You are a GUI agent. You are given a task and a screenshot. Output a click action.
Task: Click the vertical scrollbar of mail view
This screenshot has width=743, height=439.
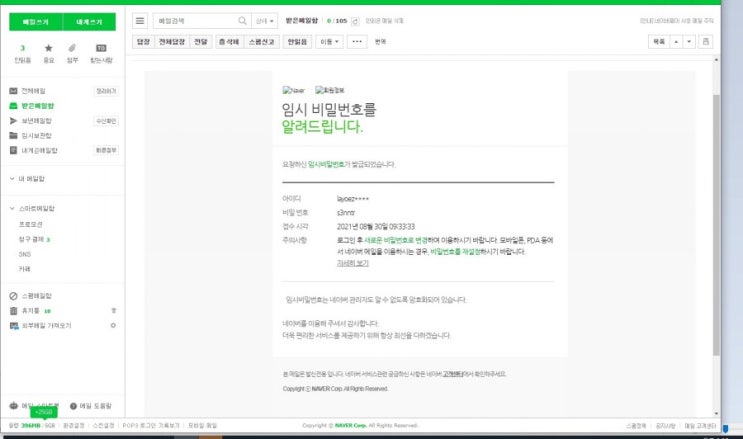716,225
